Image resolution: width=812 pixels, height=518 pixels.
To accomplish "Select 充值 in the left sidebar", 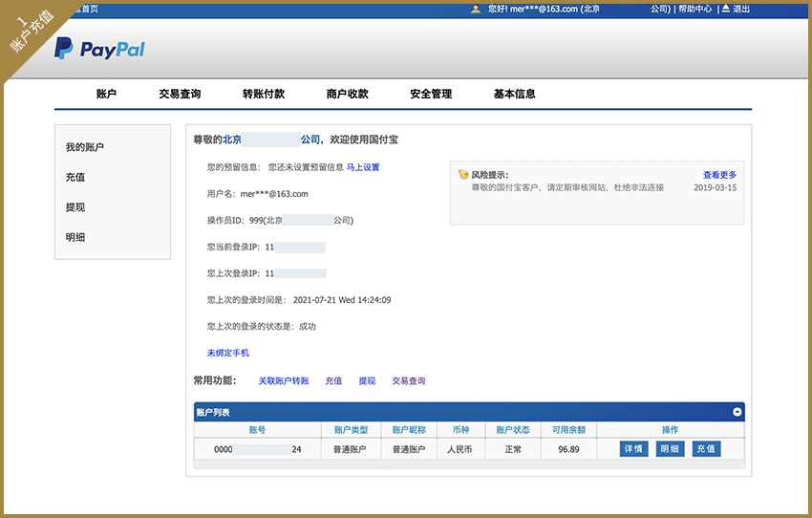I will (75, 177).
